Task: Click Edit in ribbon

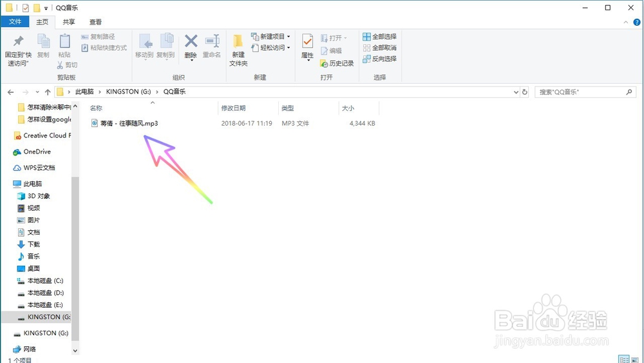Action: tap(332, 50)
